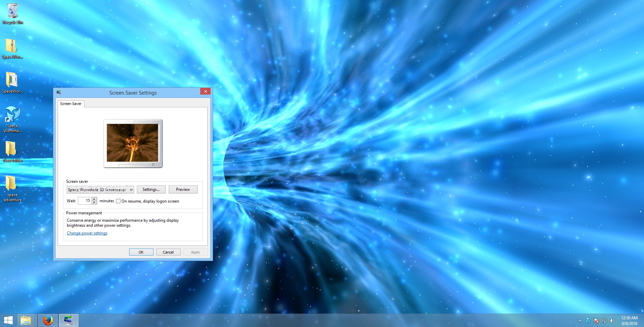644x327 pixels.
Task: Show hidden tray icons arrow
Action: (x=580, y=321)
